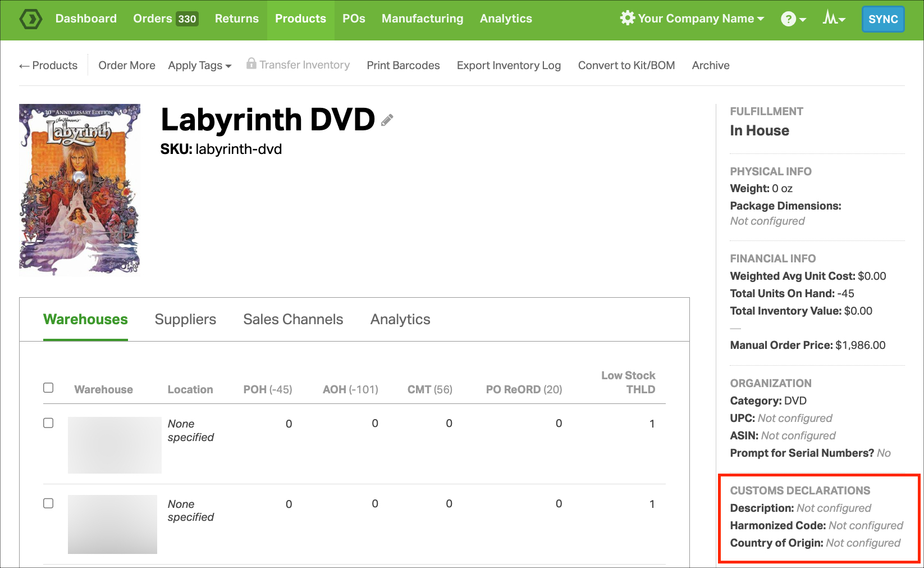Viewport: 924px width, 568px height.
Task: Click Total Inventory Value $0.00
Action: (801, 311)
